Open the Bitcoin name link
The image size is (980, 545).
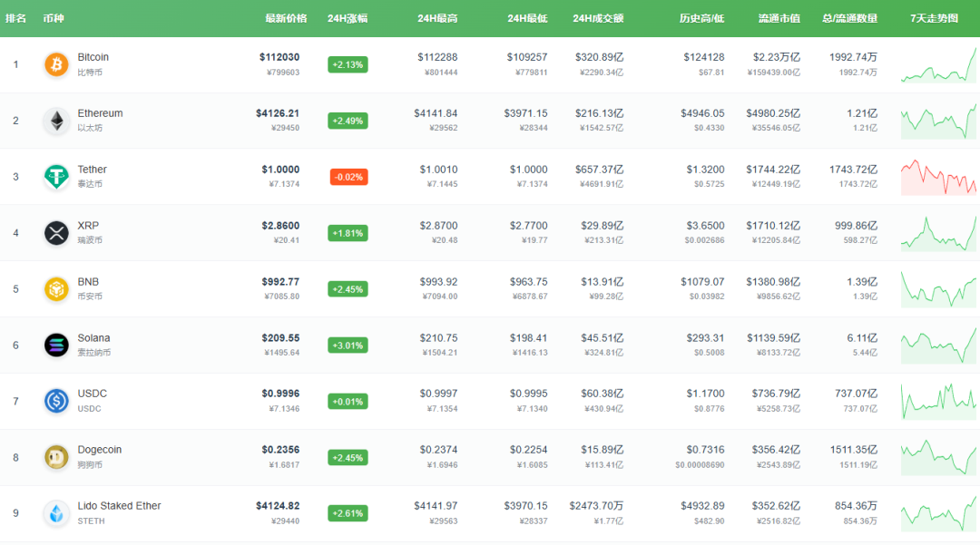tap(93, 57)
